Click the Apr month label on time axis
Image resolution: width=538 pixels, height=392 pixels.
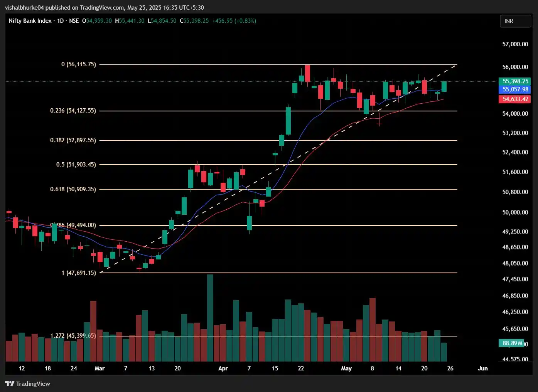(x=223, y=368)
